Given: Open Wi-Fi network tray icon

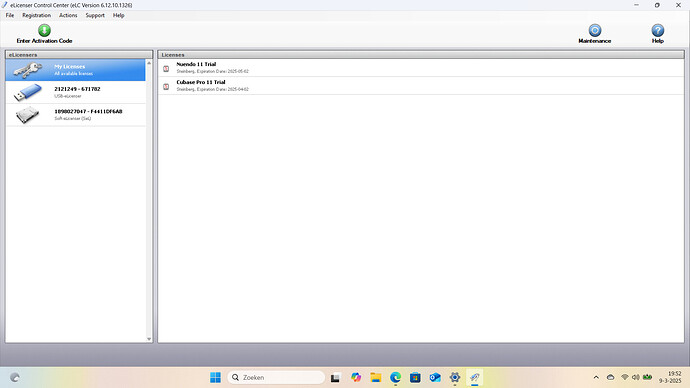Looking at the screenshot, I should click(x=624, y=377).
